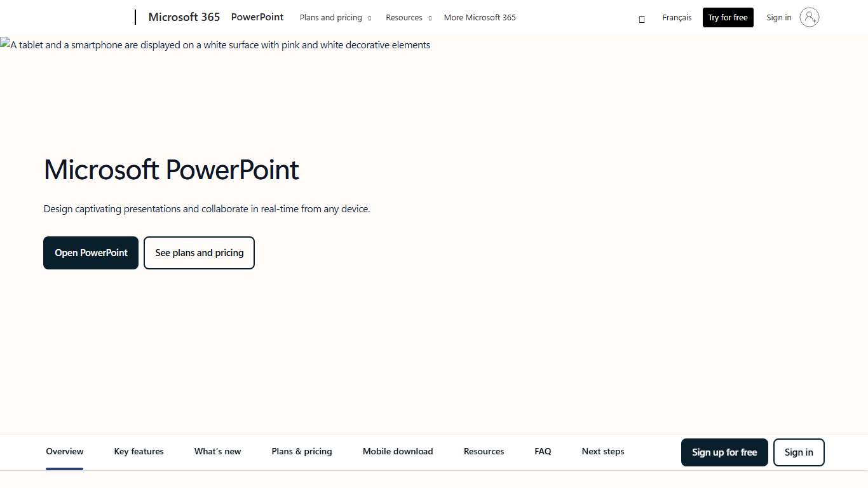Click the Open PowerPoint button
868x488 pixels.
coord(91,252)
